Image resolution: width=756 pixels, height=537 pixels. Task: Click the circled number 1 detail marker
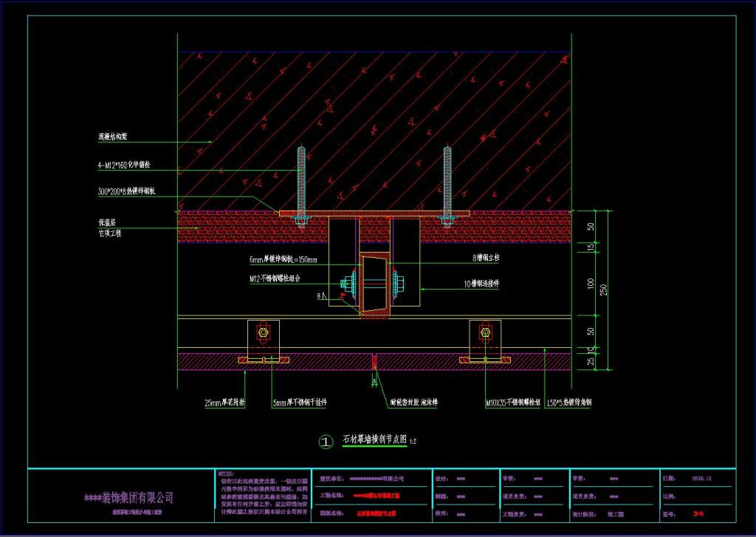(x=326, y=441)
